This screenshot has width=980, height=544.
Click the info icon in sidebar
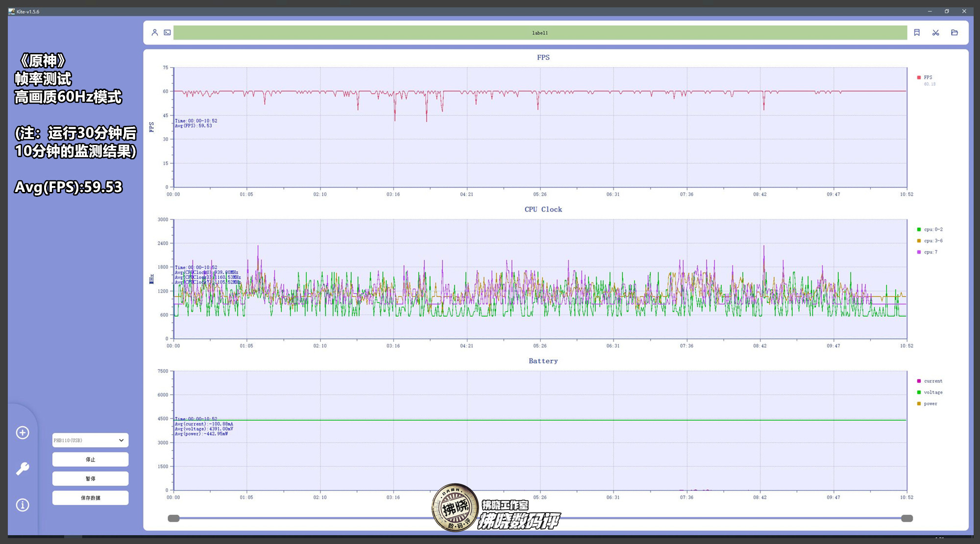(23, 505)
